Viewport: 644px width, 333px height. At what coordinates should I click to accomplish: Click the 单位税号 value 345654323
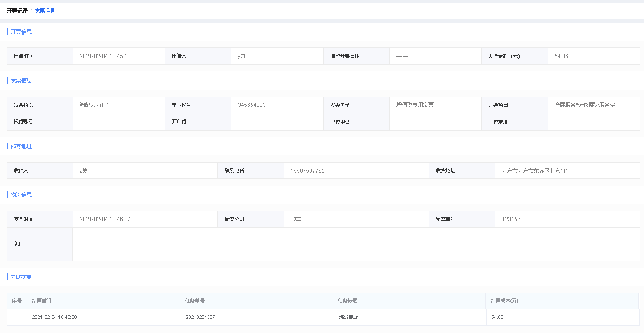(x=252, y=105)
